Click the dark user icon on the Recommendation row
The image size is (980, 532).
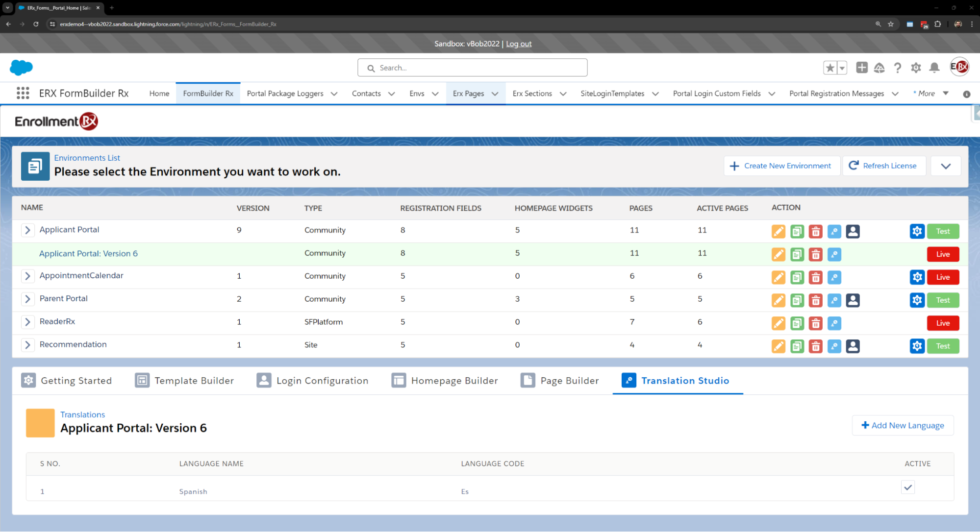(x=853, y=346)
